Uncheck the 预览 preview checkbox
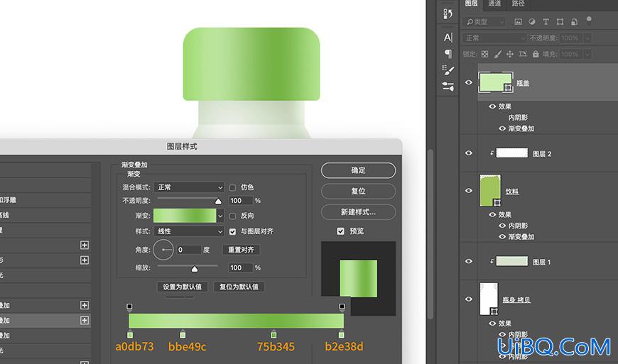This screenshot has width=618, height=364. [340, 231]
